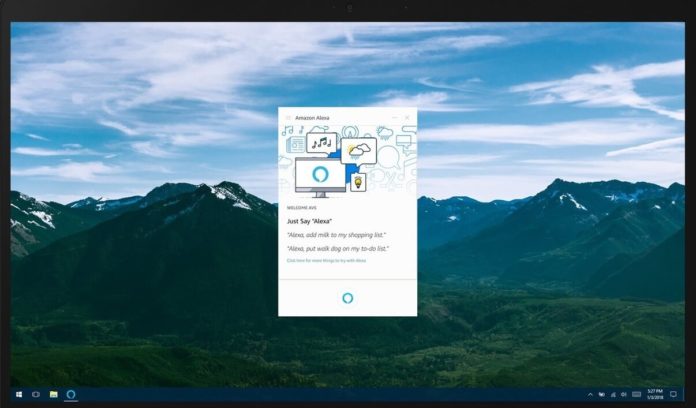Open the touch keyboard from the tray
696x408 pixels.
click(x=636, y=394)
